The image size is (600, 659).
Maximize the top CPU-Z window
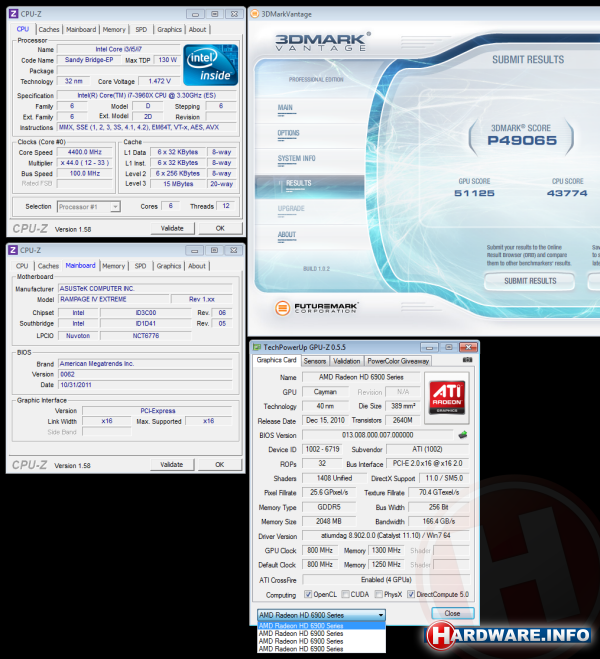coord(215,14)
